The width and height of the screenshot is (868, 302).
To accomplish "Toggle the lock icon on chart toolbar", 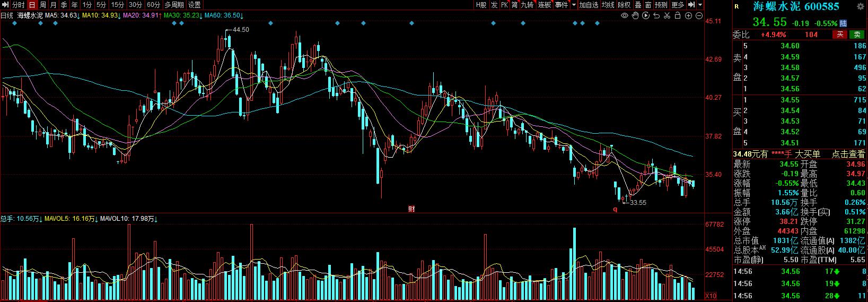I will click(678, 15).
